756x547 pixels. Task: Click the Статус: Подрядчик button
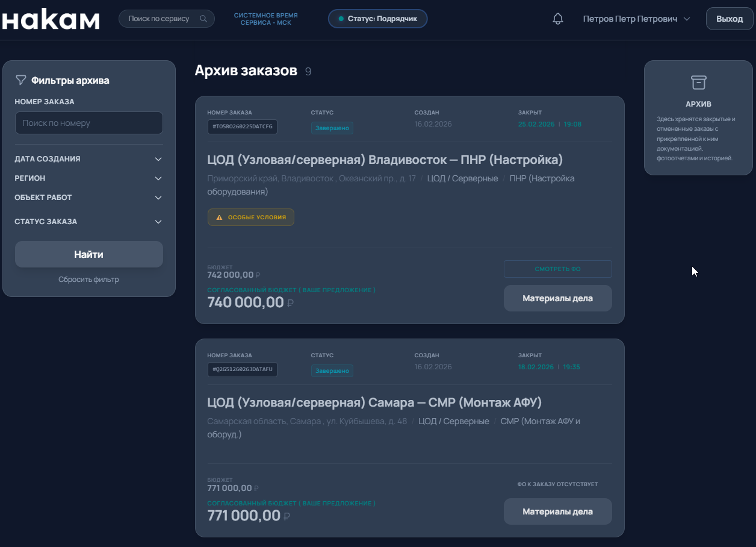coord(378,19)
